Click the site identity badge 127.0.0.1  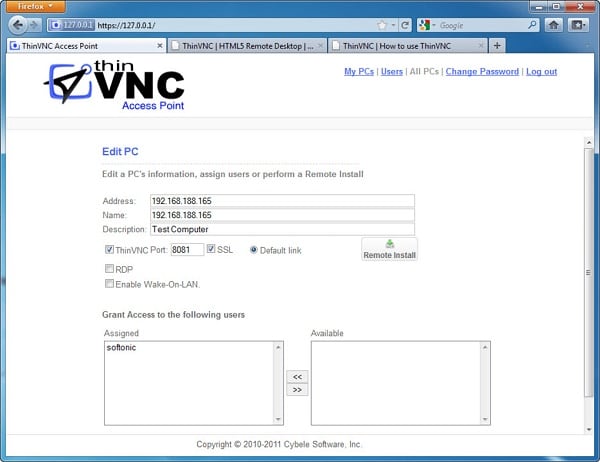[72, 25]
